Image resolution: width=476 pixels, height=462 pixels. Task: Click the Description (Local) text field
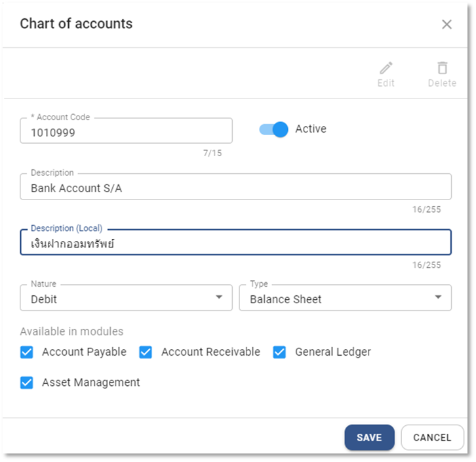[x=235, y=243]
